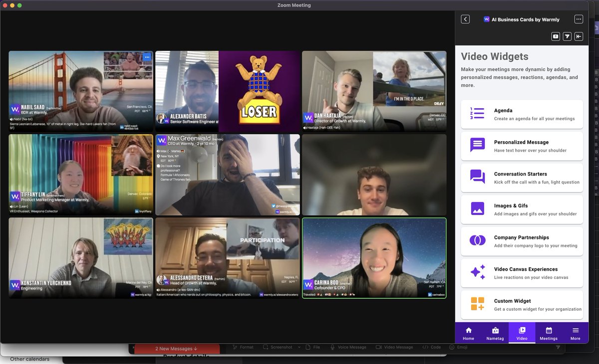Image resolution: width=599 pixels, height=364 pixels.
Task: Switch to the Home tab
Action: tap(468, 334)
